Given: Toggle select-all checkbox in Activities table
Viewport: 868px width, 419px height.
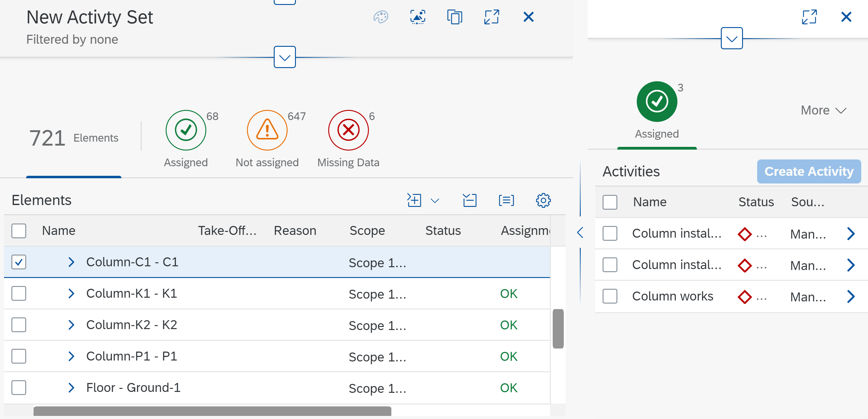Looking at the screenshot, I should (x=610, y=203).
